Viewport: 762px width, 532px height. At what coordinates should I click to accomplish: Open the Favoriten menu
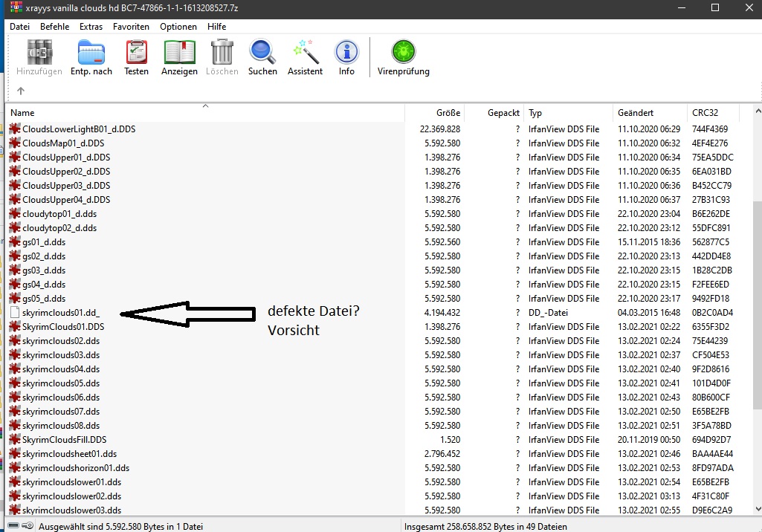point(131,27)
